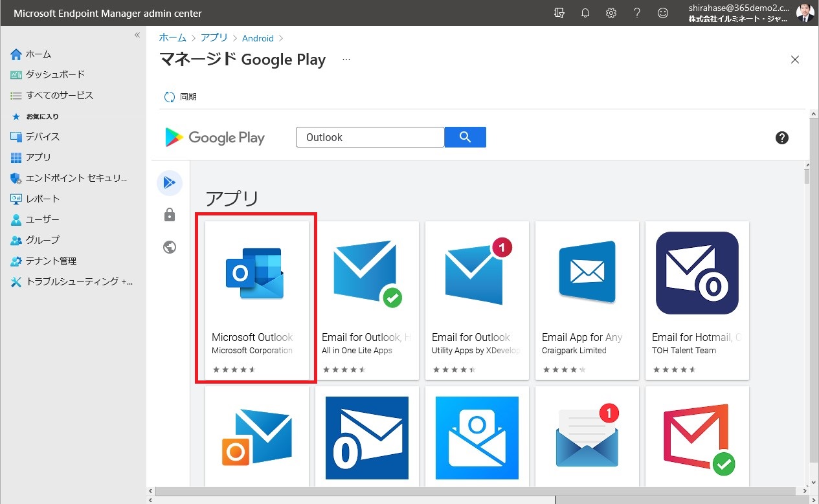Click the dark blue 0 envelope app icon in second row
The height and width of the screenshot is (504, 819).
[367, 438]
